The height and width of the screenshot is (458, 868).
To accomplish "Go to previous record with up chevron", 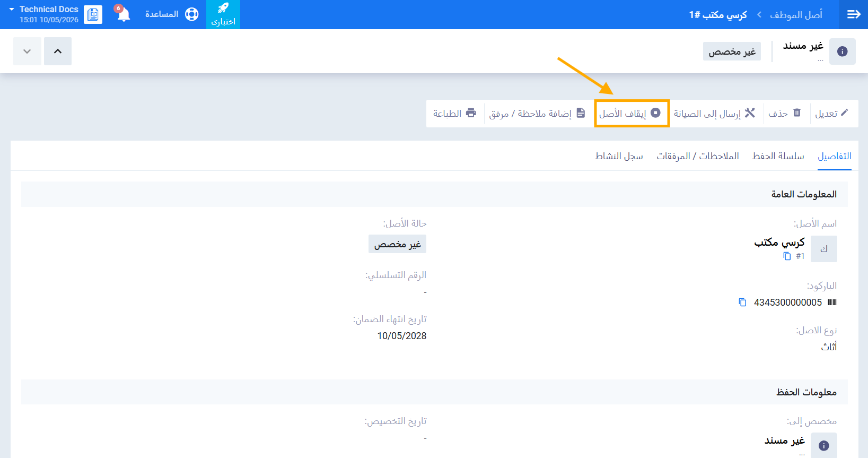I will tap(58, 51).
